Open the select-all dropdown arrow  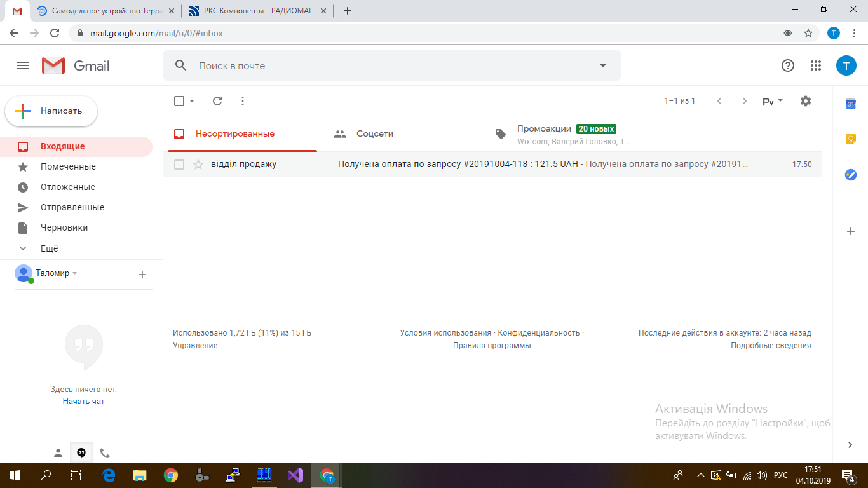192,101
